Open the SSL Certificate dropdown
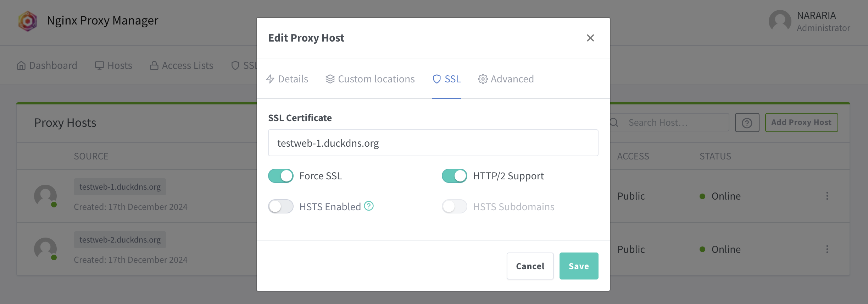The image size is (868, 304). (433, 143)
